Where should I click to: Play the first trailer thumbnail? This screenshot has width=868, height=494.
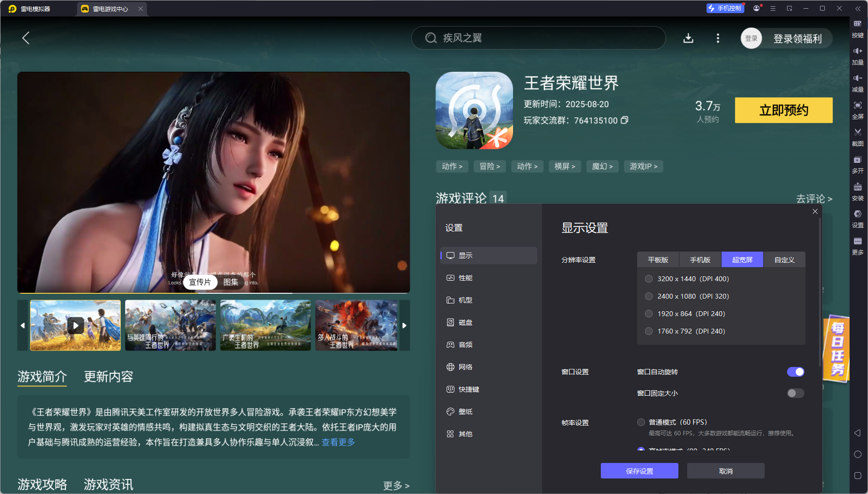click(75, 325)
